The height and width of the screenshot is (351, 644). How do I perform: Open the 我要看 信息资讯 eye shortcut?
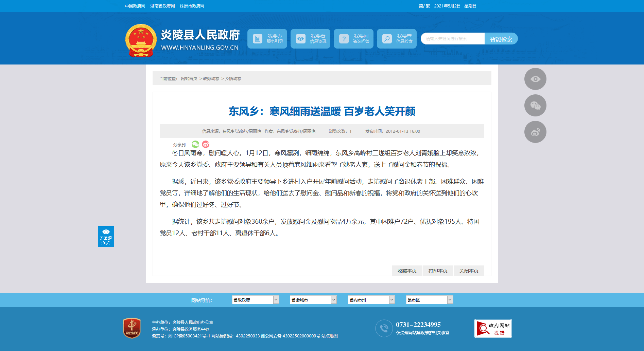click(310, 39)
